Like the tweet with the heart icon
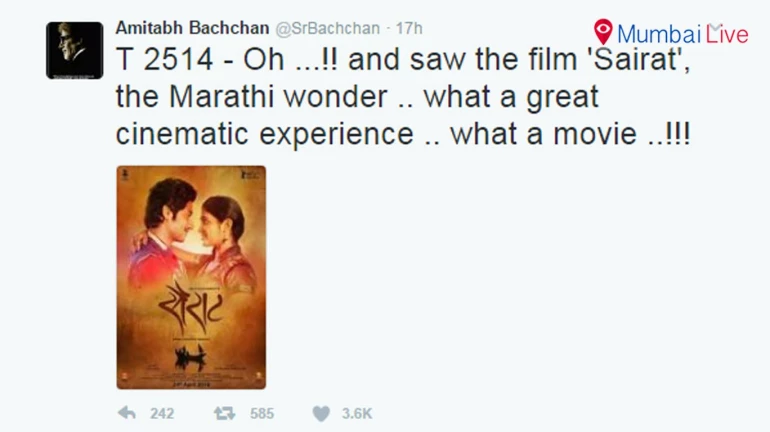This screenshot has width=770, height=432. (x=321, y=413)
